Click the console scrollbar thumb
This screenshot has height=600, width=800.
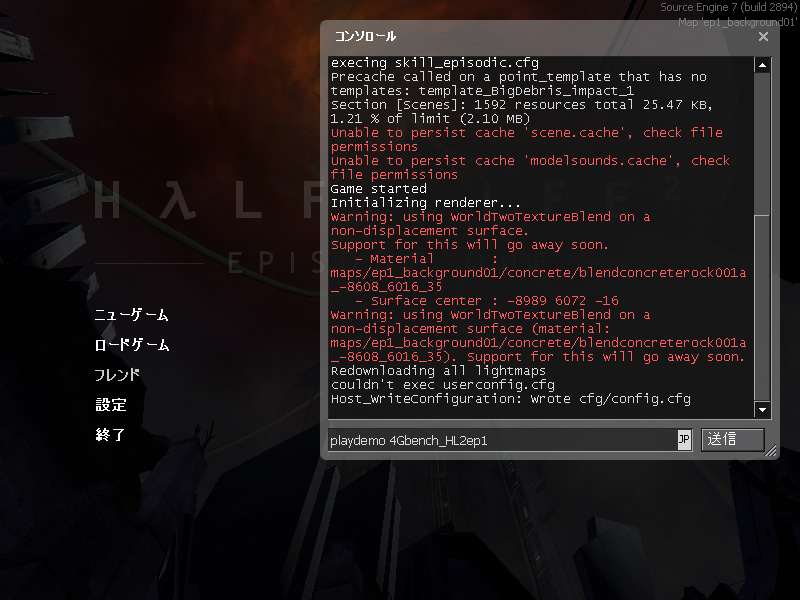[762, 308]
